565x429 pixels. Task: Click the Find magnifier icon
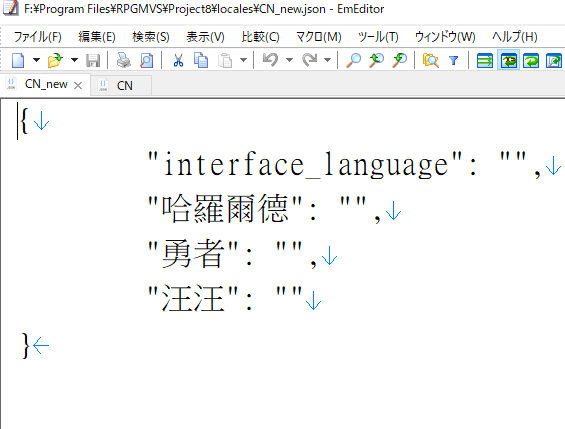pyautogui.click(x=353, y=60)
